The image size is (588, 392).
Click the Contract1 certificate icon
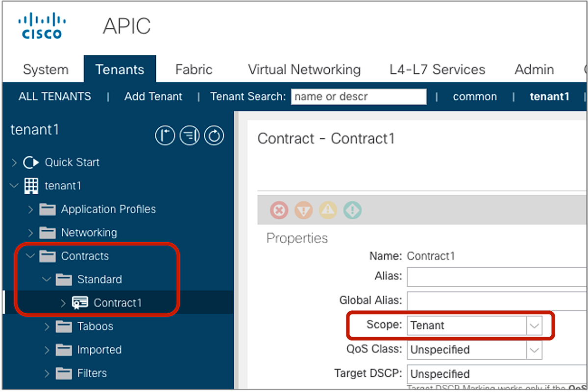pos(80,303)
